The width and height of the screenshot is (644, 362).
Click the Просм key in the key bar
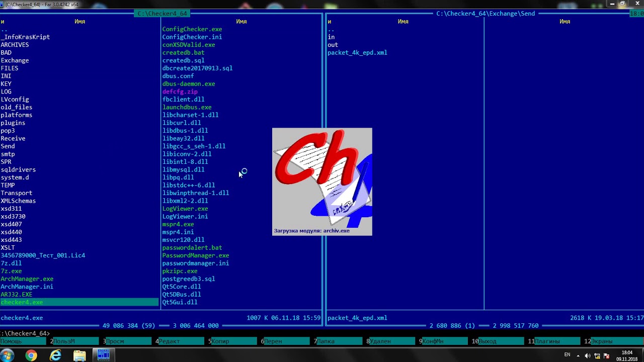(129, 341)
